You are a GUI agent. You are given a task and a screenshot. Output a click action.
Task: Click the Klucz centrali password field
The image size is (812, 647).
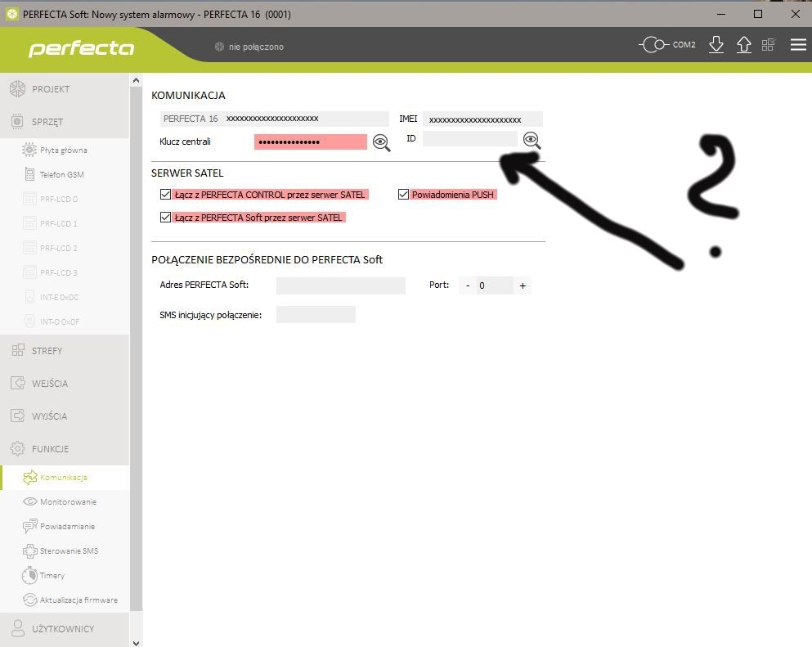(x=310, y=142)
